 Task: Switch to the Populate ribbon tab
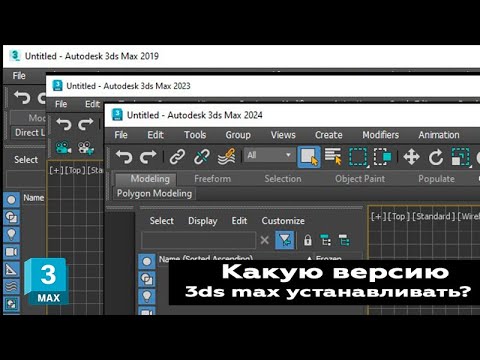(x=436, y=179)
